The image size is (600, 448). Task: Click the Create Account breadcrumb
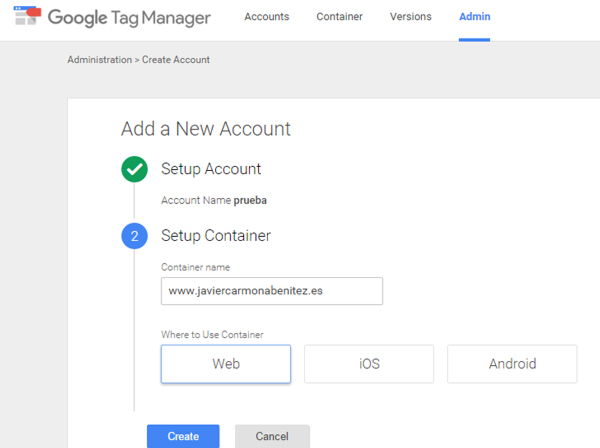(x=176, y=60)
